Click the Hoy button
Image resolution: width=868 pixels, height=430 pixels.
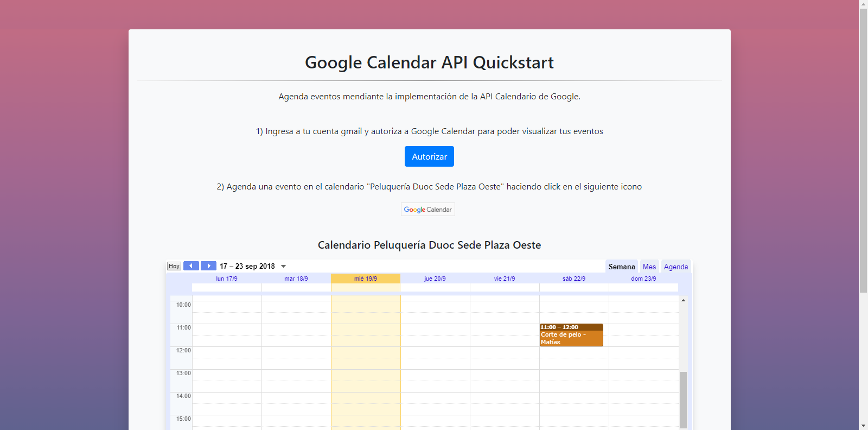click(174, 266)
